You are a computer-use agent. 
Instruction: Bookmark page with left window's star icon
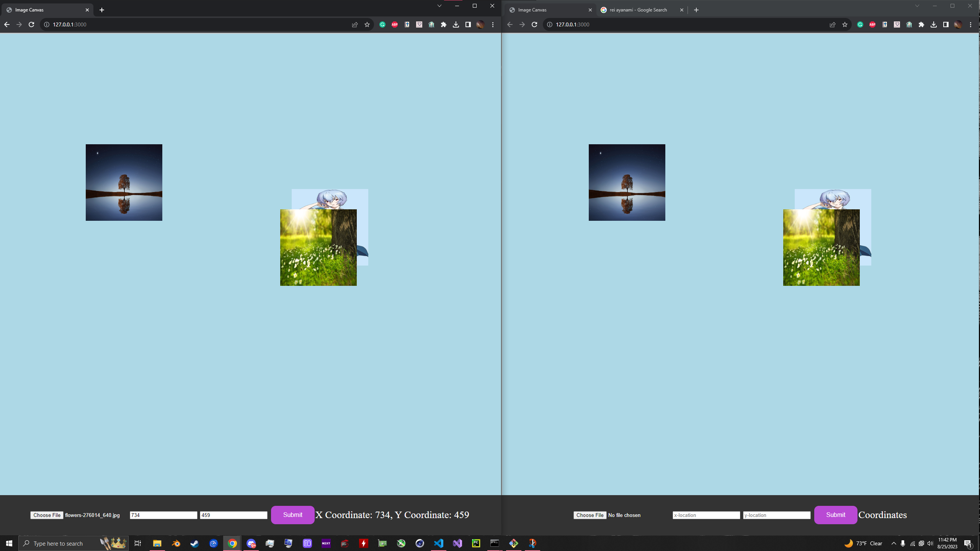click(x=367, y=24)
